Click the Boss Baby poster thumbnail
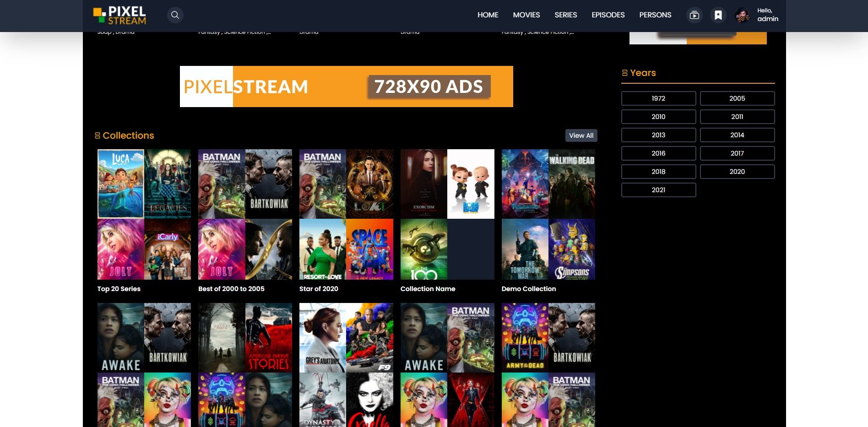Screen dimensions: 868x427 pyautogui.click(x=471, y=184)
